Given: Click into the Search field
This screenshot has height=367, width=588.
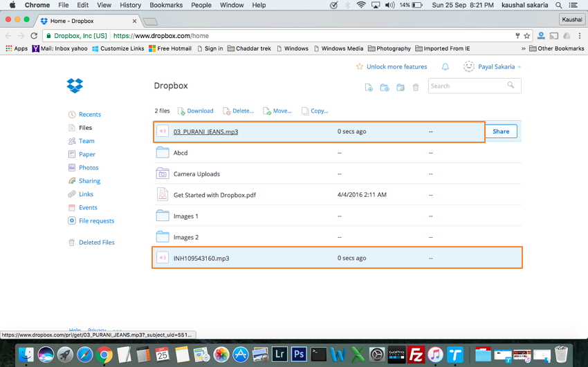Looking at the screenshot, I should pyautogui.click(x=468, y=86).
